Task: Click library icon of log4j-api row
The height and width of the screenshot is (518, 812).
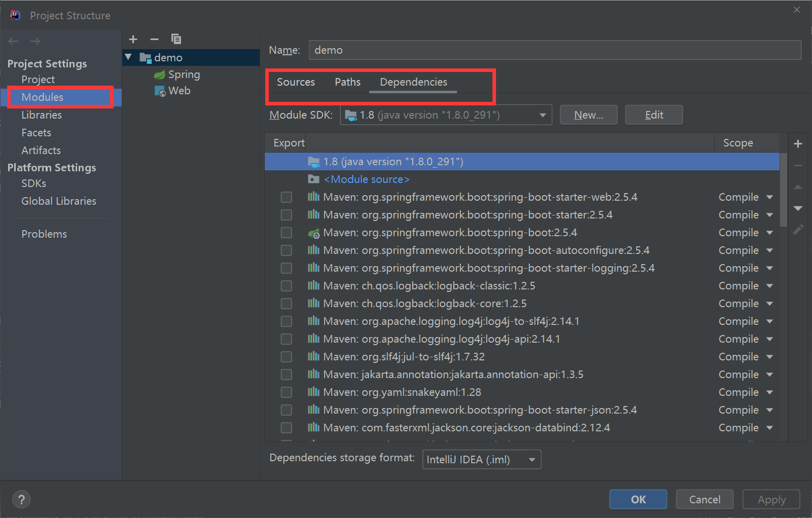Action: pos(314,339)
